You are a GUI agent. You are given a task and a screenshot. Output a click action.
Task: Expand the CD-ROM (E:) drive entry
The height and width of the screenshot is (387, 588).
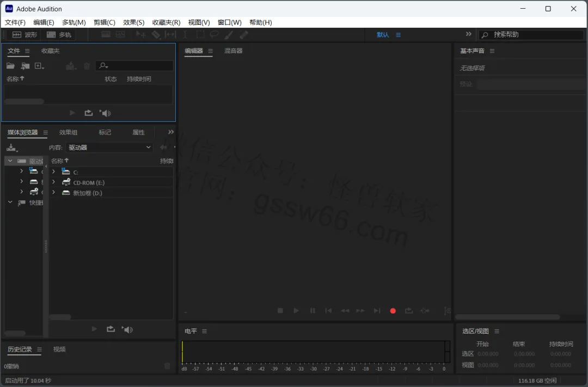53,182
